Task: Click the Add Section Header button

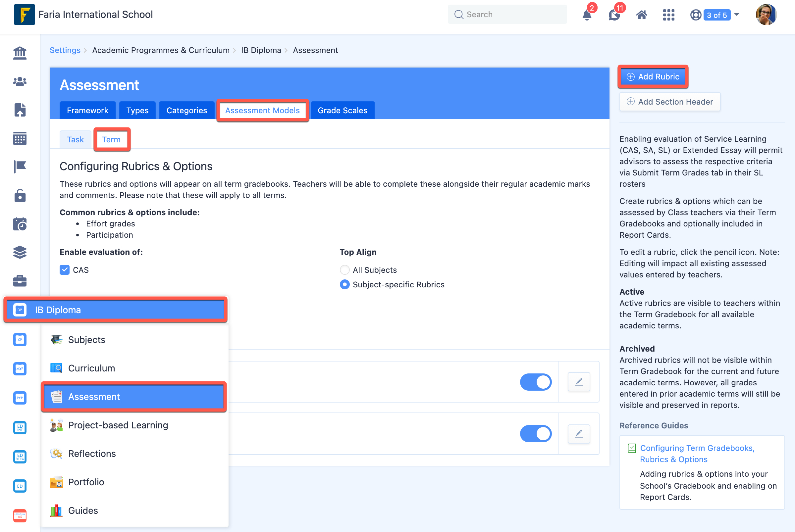Action: coord(670,101)
